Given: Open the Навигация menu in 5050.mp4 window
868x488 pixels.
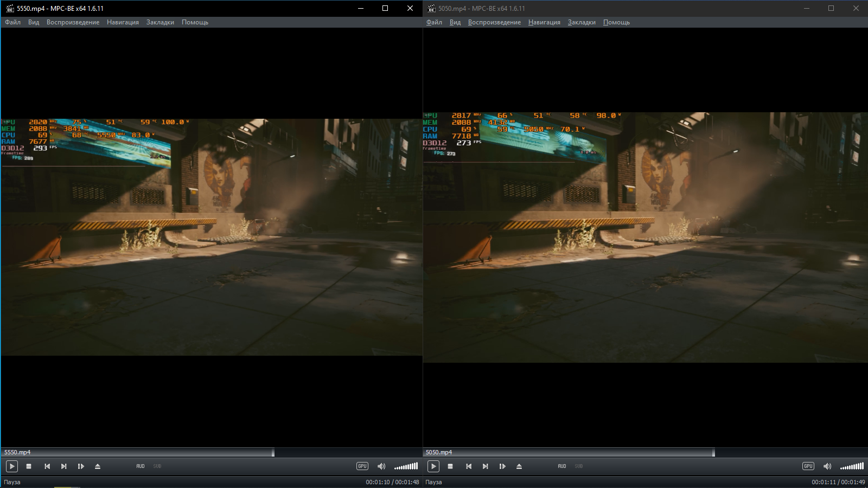Looking at the screenshot, I should 544,22.
